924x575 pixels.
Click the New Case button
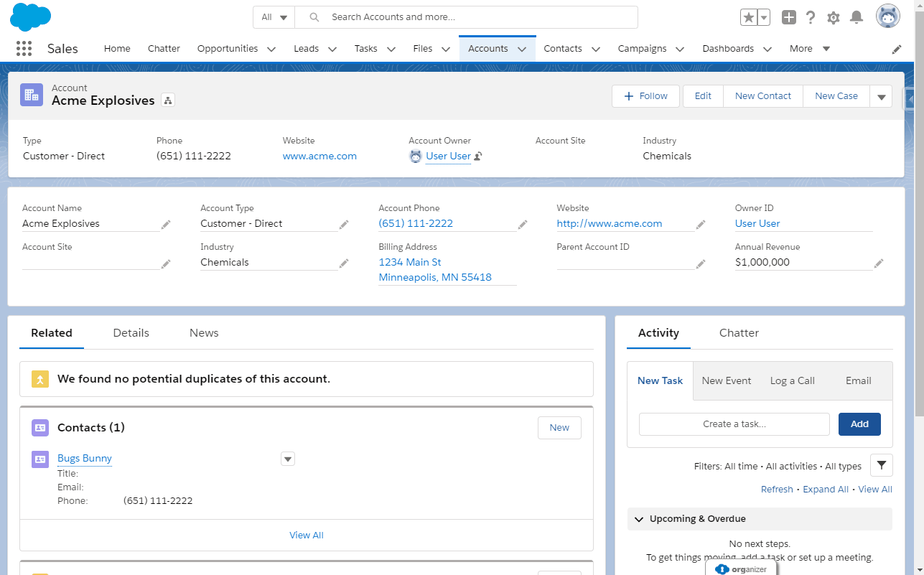[836, 96]
